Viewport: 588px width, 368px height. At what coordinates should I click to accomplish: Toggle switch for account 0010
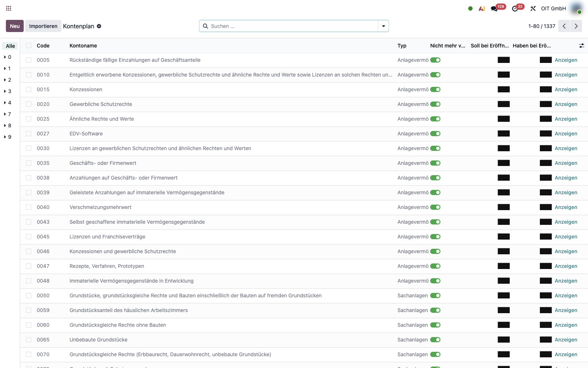(x=435, y=75)
